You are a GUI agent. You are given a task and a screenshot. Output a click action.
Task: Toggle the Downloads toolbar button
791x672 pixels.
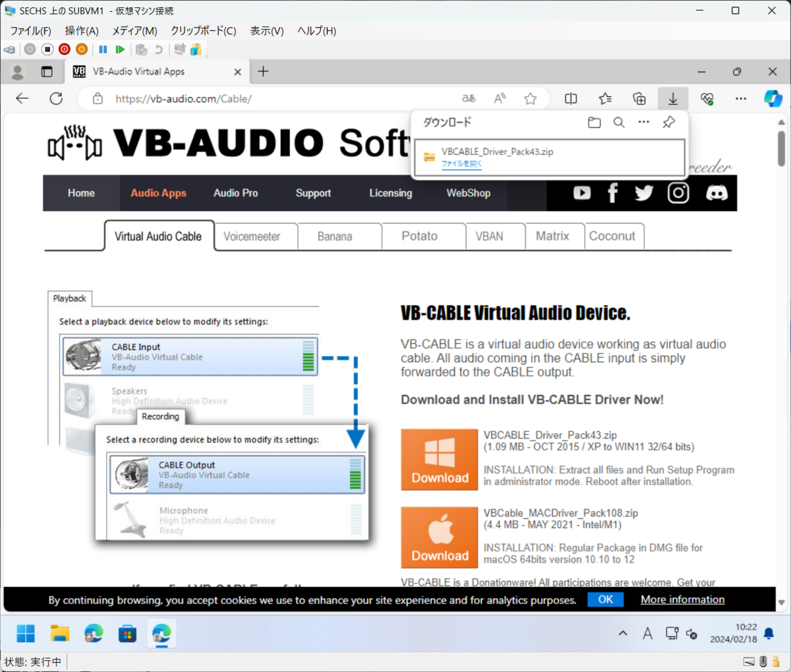(x=673, y=98)
